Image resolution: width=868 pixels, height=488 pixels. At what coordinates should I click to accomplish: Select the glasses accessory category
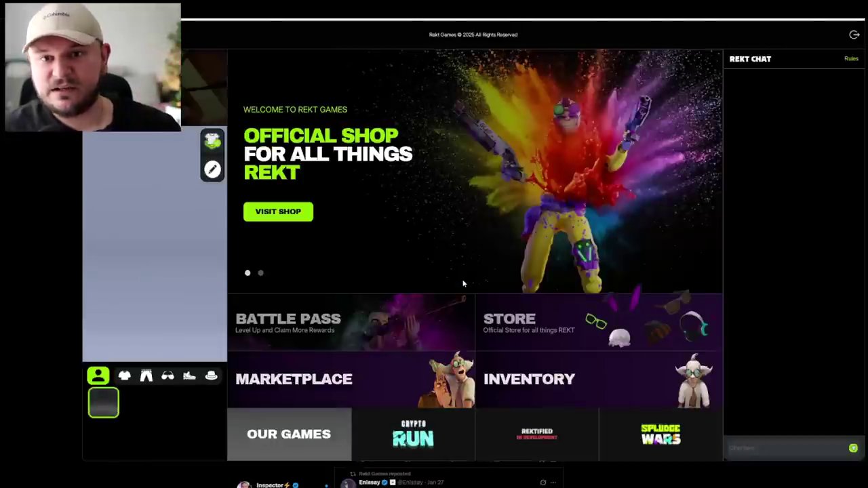(167, 375)
